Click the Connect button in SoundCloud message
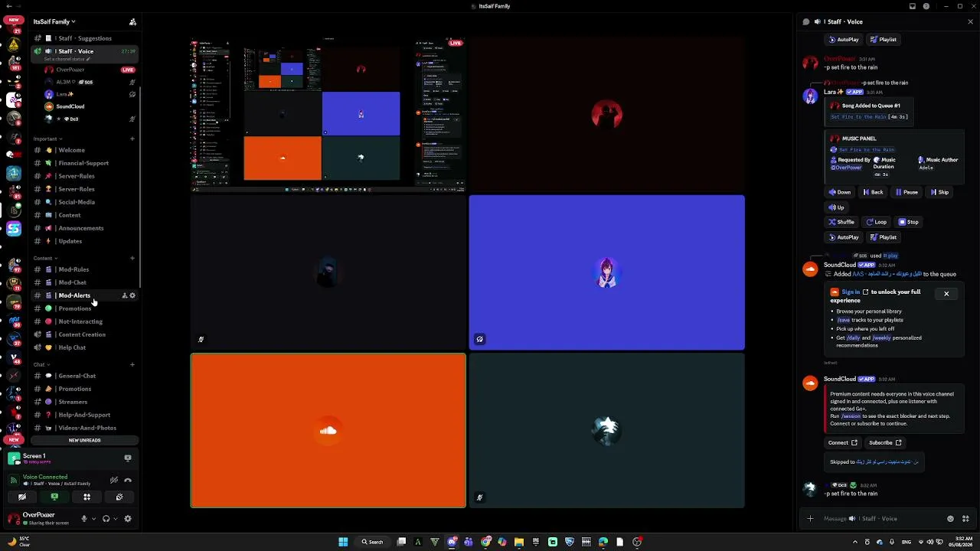The width and height of the screenshot is (980, 551). point(842,443)
